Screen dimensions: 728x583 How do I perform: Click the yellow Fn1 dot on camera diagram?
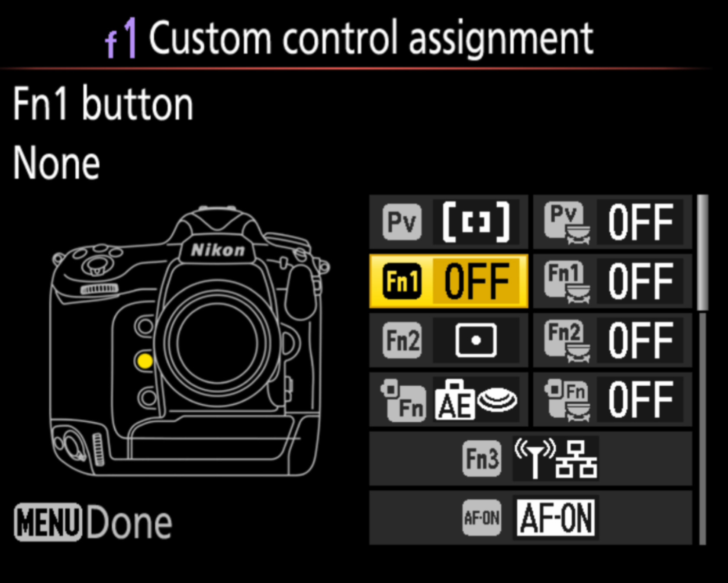click(x=145, y=361)
